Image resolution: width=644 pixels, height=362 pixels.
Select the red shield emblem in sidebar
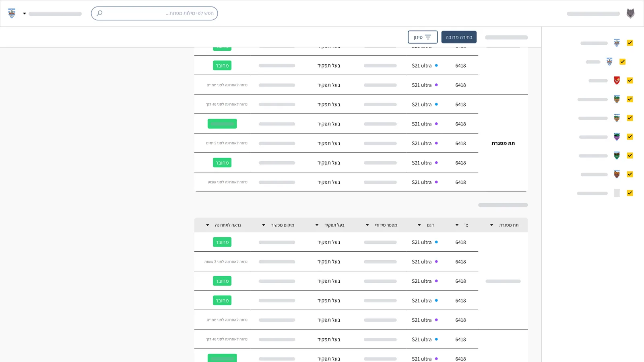pyautogui.click(x=617, y=80)
